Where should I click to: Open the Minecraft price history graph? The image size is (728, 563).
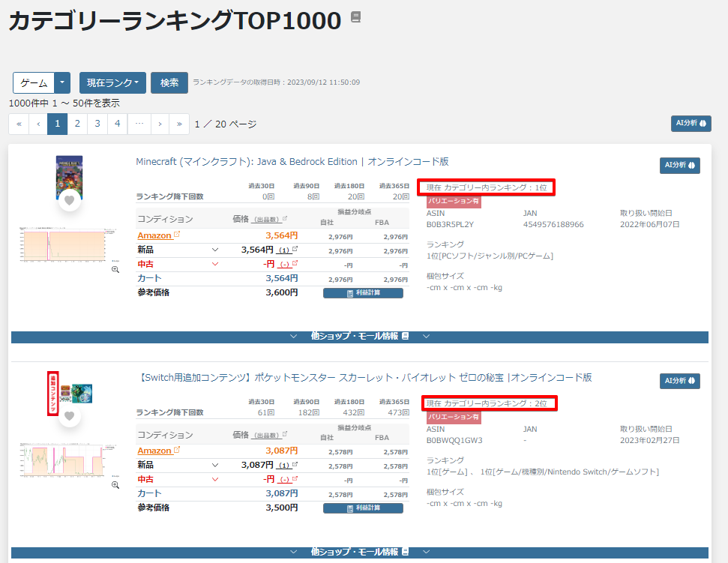click(67, 244)
